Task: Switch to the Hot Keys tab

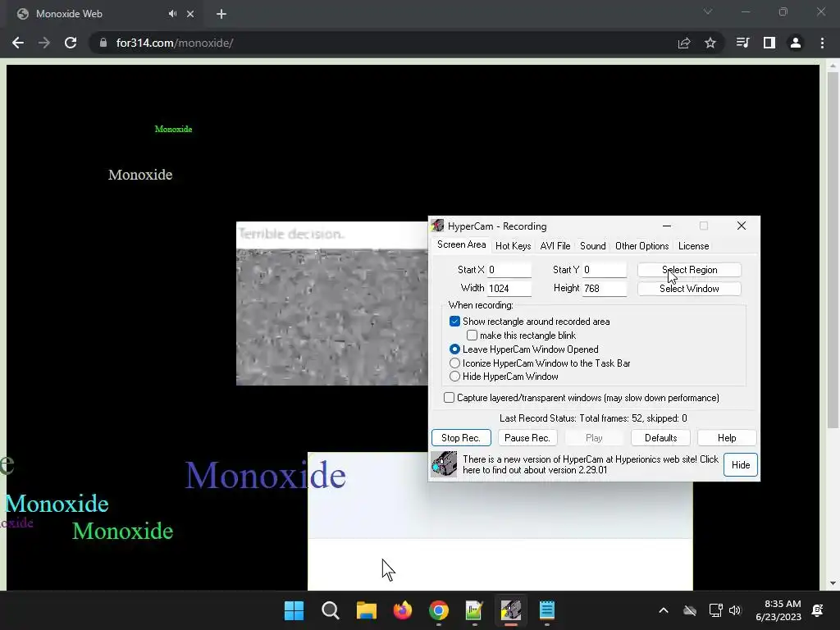Action: pyautogui.click(x=513, y=246)
